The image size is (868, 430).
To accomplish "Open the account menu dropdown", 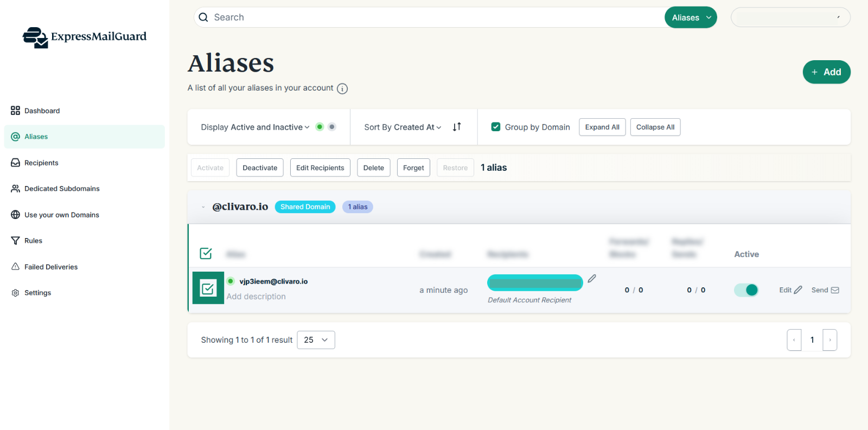I will [x=790, y=17].
